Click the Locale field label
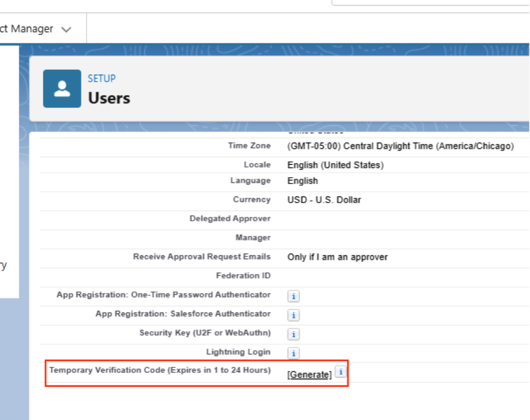Screen dimensions: 530x420 pyautogui.click(x=257, y=165)
